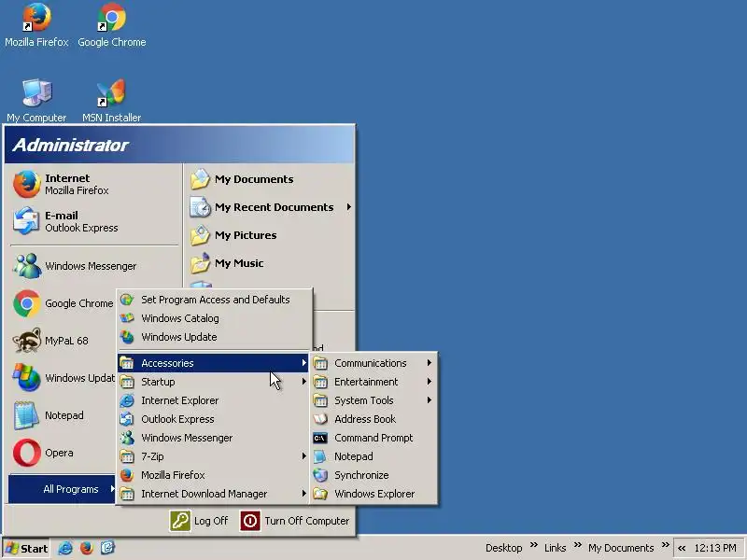
Task: Open Outlook Express from All Programs
Action: pyautogui.click(x=214, y=419)
